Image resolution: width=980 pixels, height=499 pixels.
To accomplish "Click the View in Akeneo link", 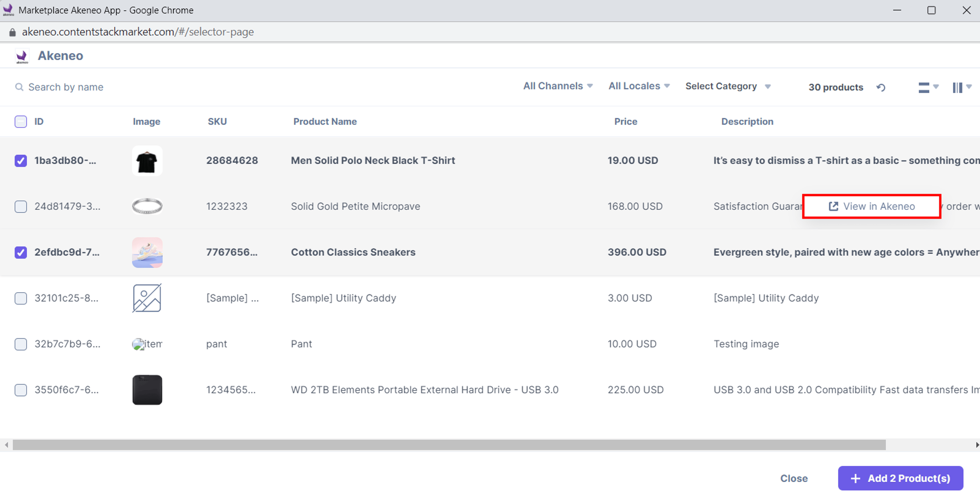I will (x=872, y=206).
